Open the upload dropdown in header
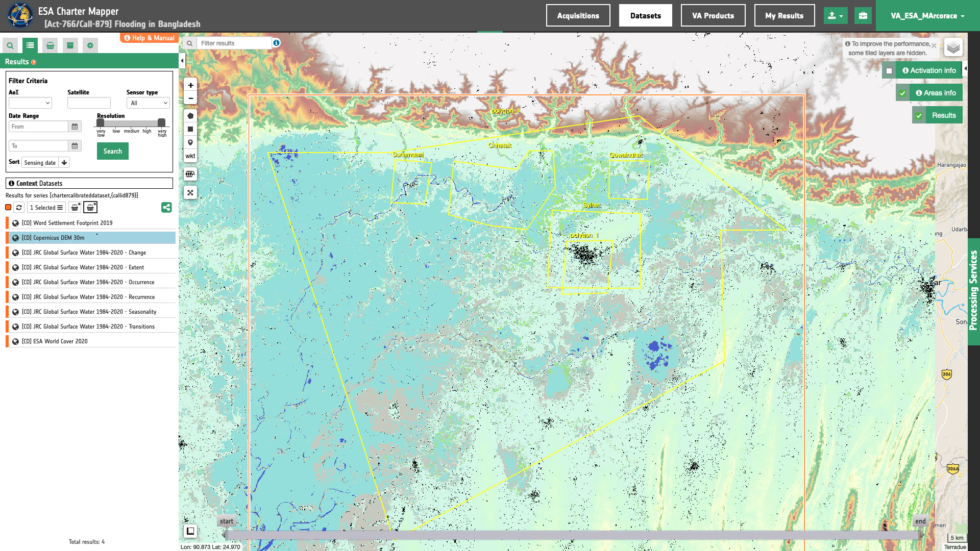The width and height of the screenshot is (980, 551). click(836, 16)
